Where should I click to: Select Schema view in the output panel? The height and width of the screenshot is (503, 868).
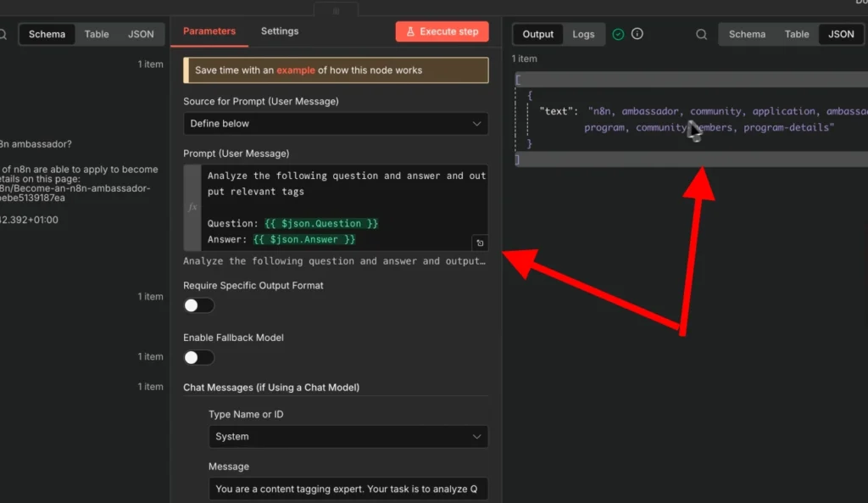coord(747,35)
